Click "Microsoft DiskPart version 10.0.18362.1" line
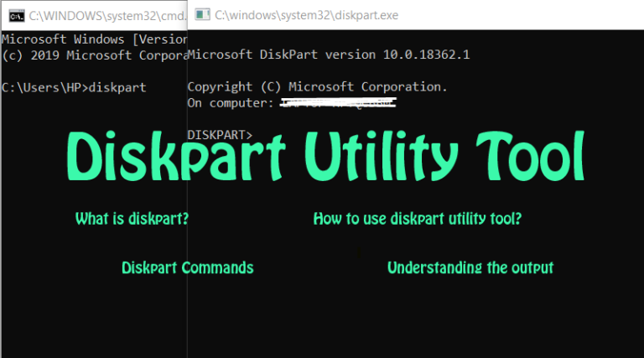This screenshot has height=358, width=644. (x=329, y=54)
